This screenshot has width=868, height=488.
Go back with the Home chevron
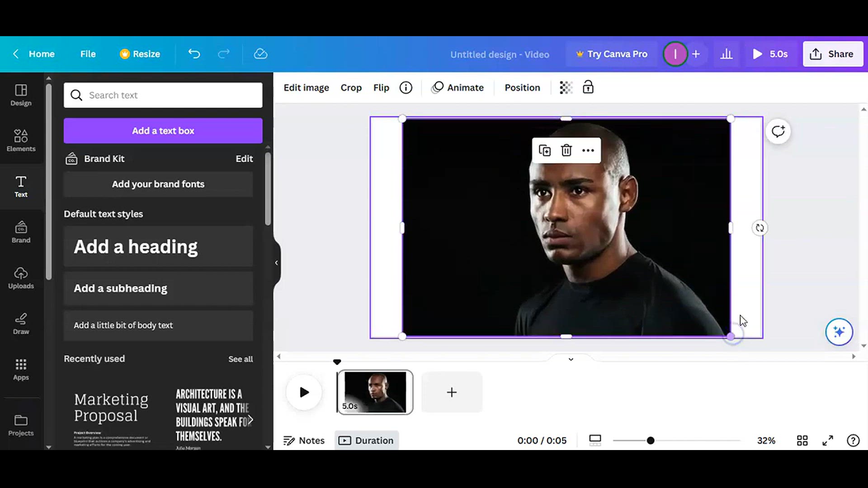pyautogui.click(x=16, y=54)
